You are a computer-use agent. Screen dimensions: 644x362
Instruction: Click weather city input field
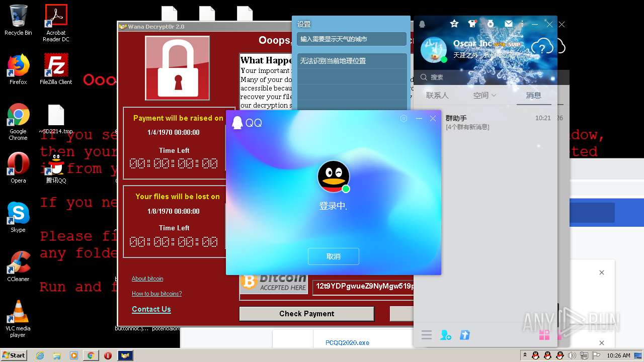(352, 39)
